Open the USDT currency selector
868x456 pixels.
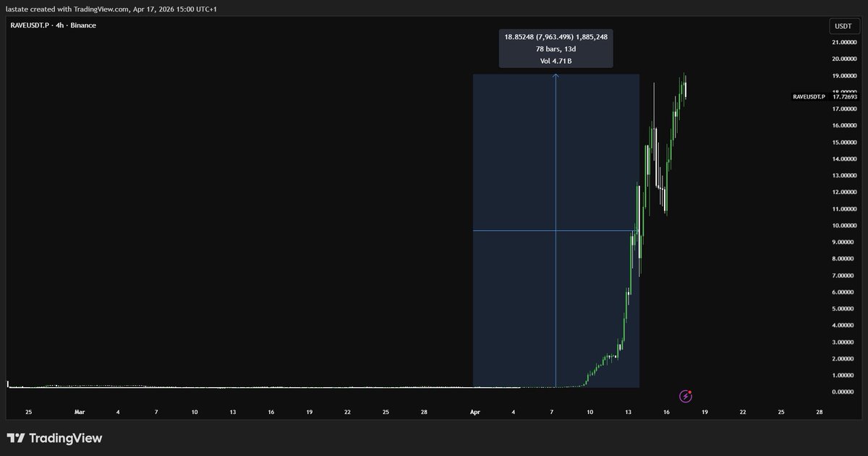pyautogui.click(x=843, y=26)
